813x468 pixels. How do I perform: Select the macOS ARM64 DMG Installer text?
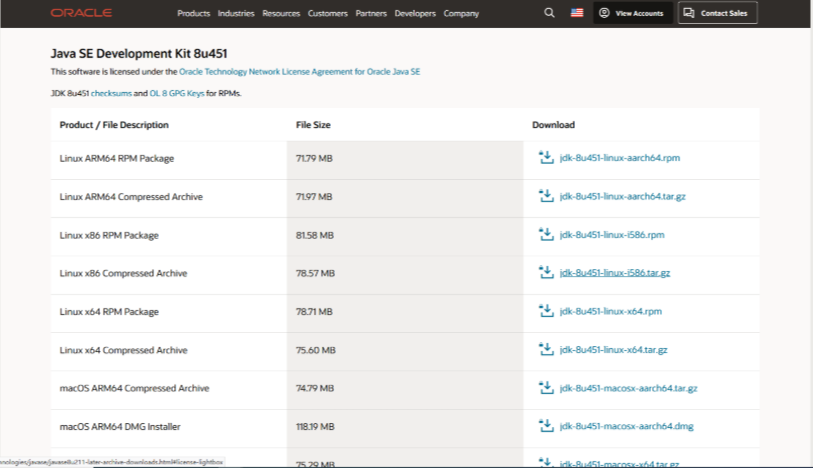(x=120, y=427)
